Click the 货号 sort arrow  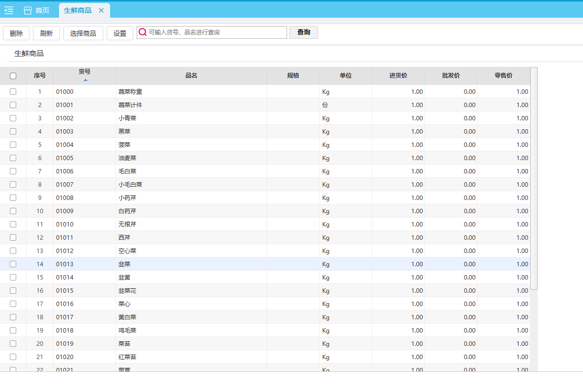[85, 80]
